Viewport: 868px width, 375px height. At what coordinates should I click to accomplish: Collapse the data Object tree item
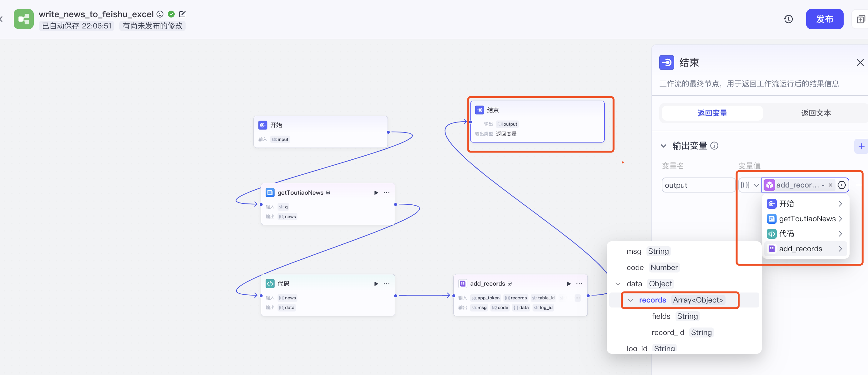click(618, 284)
